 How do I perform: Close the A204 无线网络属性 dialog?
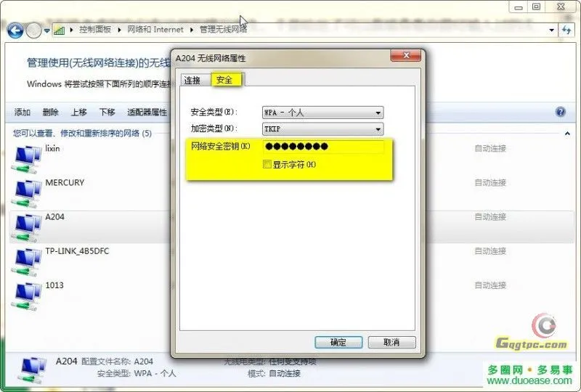(x=406, y=56)
